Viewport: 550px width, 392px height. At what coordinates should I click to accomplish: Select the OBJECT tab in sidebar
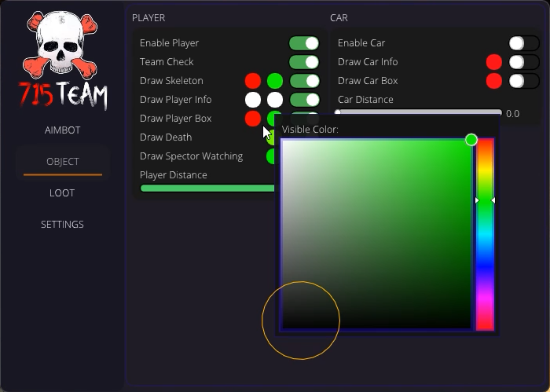point(63,162)
